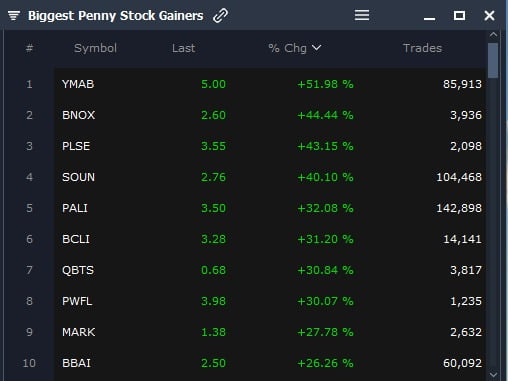Open the filter icon beside the title
Screen dimensions: 508x381
pos(14,15)
